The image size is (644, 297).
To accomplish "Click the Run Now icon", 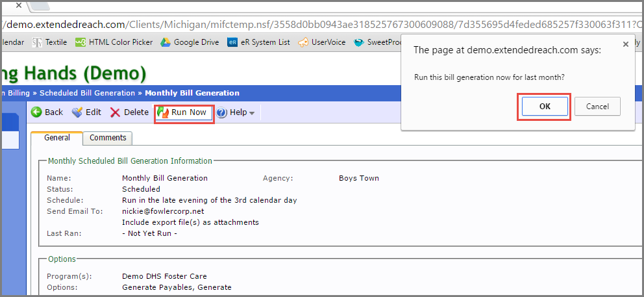I will [x=163, y=112].
